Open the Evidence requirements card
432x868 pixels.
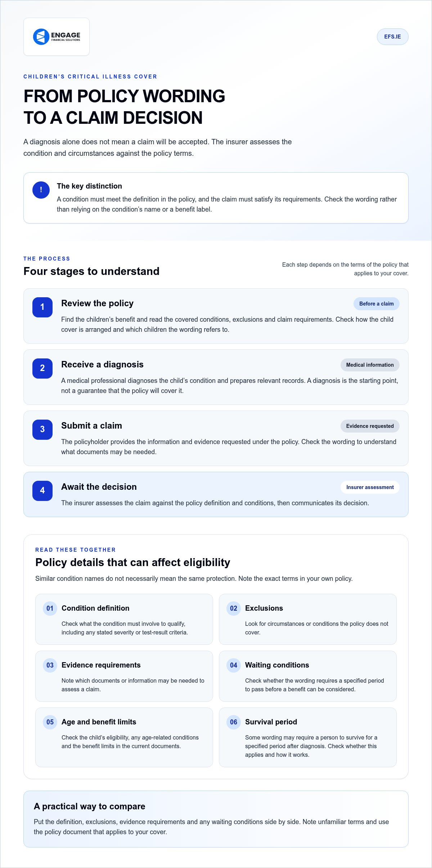click(x=124, y=676)
